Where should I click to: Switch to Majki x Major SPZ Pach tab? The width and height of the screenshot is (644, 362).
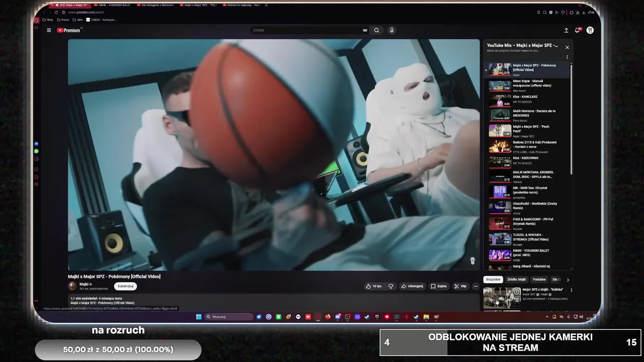coord(198,5)
